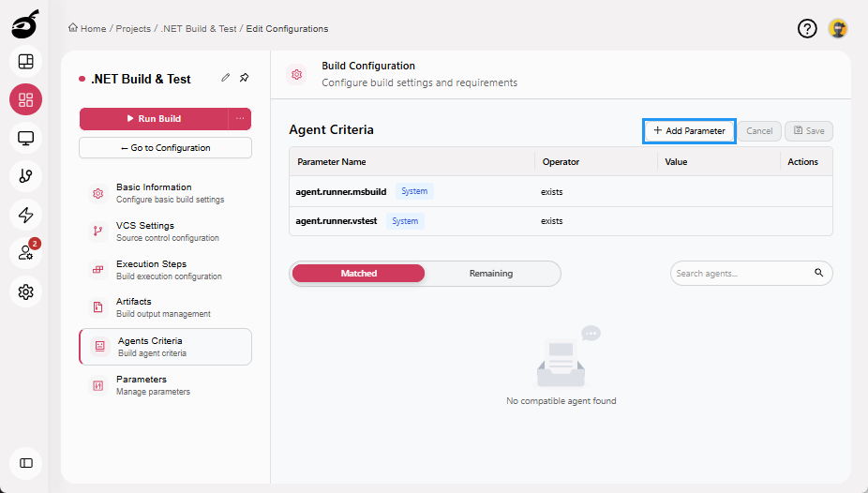Click the Build Configuration gear icon
868x493 pixels.
[x=297, y=74]
